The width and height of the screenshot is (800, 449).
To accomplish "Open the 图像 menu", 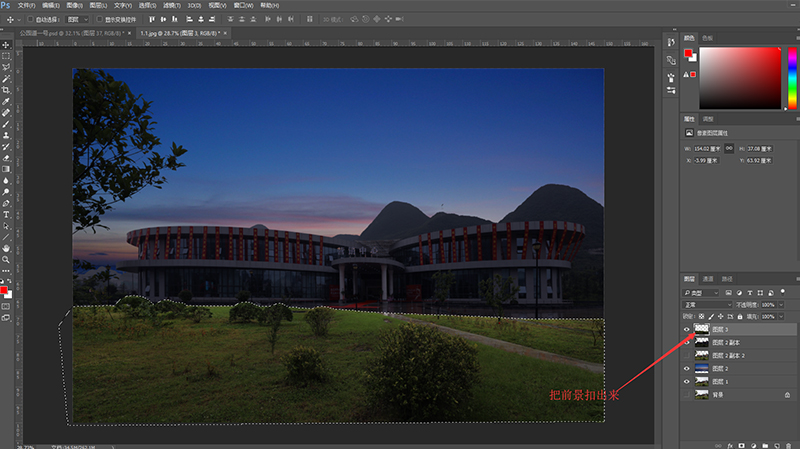I will point(75,5).
